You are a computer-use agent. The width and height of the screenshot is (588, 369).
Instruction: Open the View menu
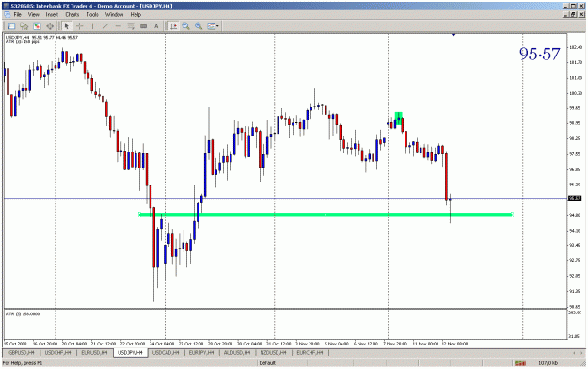(x=33, y=15)
